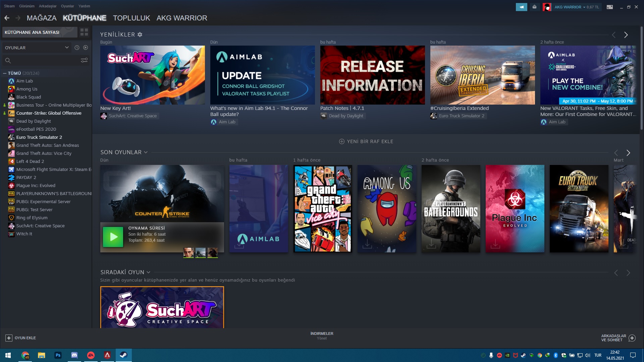Open Windows Start menu
The height and width of the screenshot is (362, 644).
(8, 355)
